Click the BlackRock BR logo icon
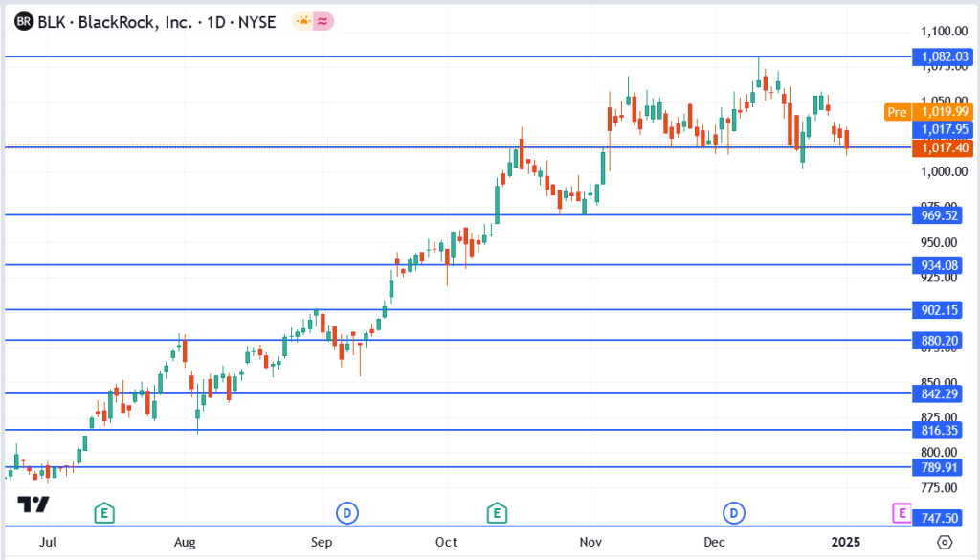The height and width of the screenshot is (560, 980). click(x=24, y=20)
